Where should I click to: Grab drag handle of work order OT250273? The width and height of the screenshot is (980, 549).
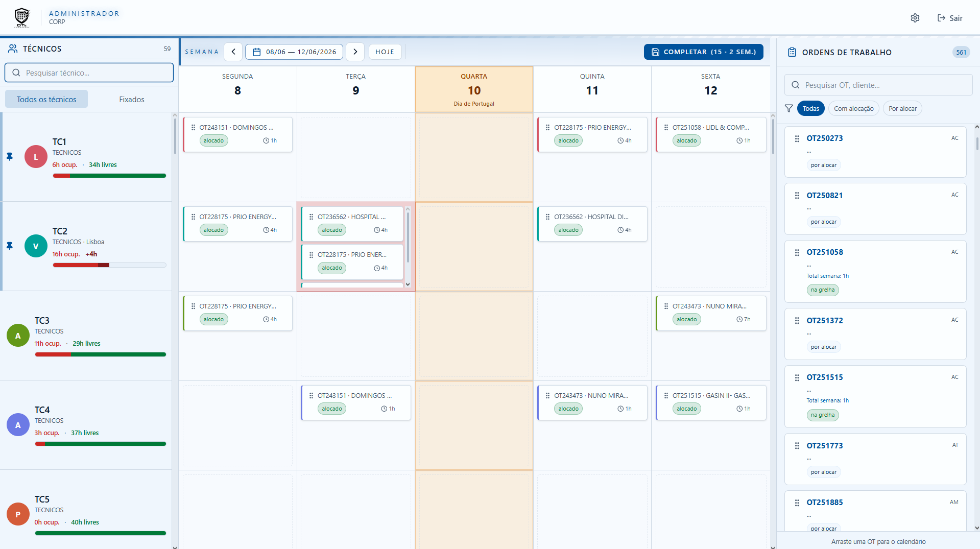797,139
